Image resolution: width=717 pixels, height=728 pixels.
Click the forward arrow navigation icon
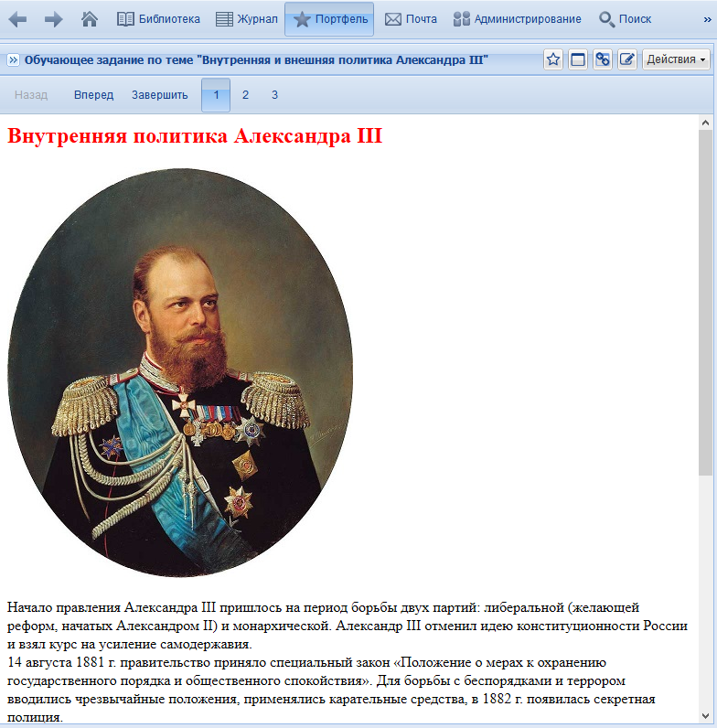pyautogui.click(x=53, y=19)
